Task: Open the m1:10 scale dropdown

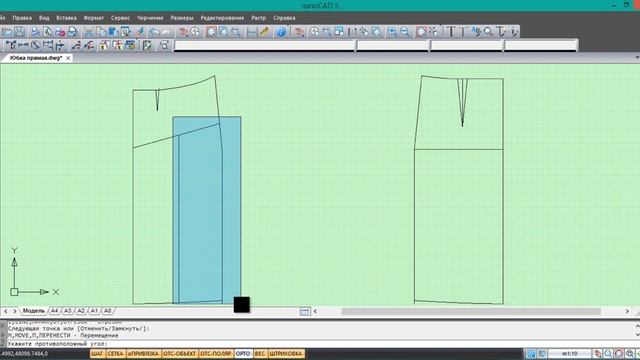Action: click(x=569, y=354)
